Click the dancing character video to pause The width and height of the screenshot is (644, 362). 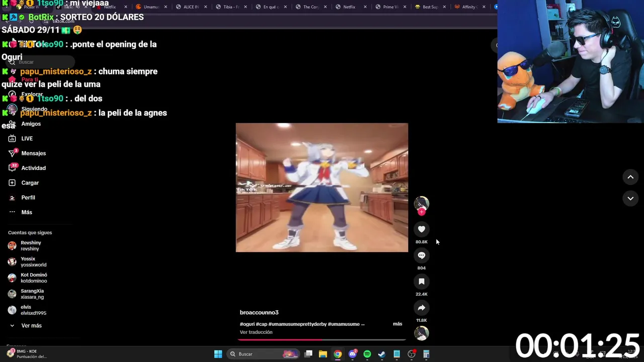(322, 188)
